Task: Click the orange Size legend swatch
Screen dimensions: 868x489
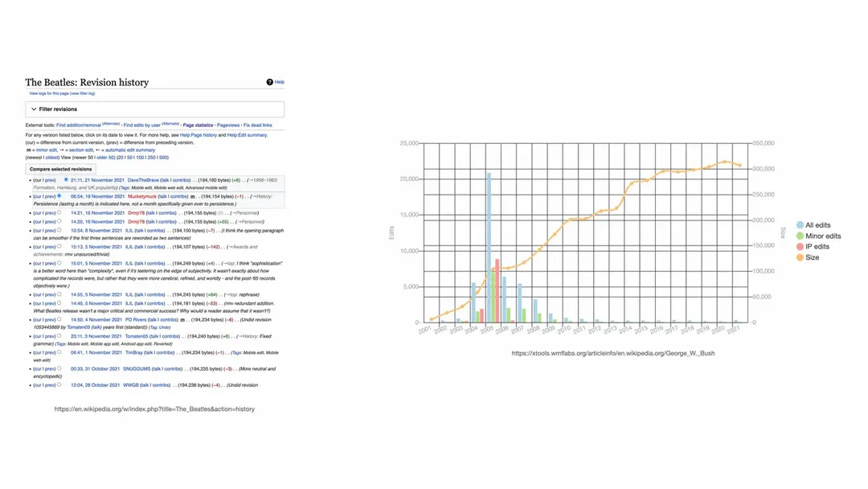Action: 800,257
